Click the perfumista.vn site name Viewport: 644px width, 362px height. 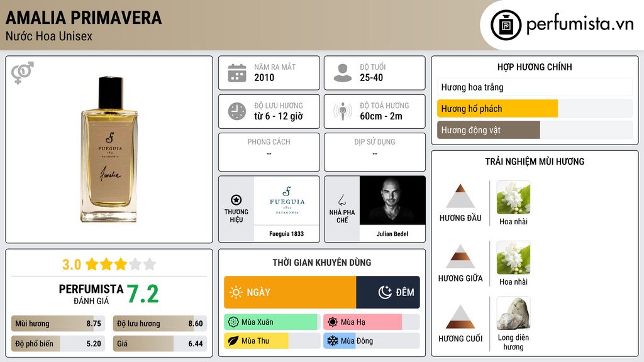pyautogui.click(x=580, y=24)
